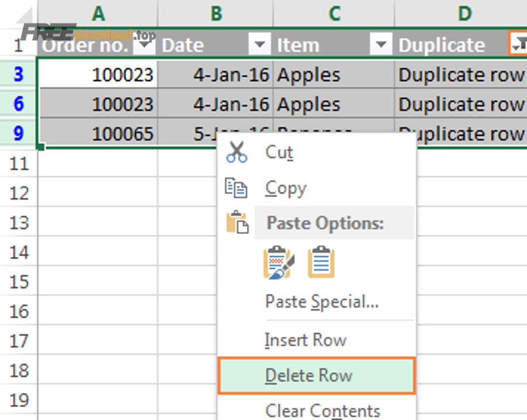Select row 16 header

tap(19, 312)
